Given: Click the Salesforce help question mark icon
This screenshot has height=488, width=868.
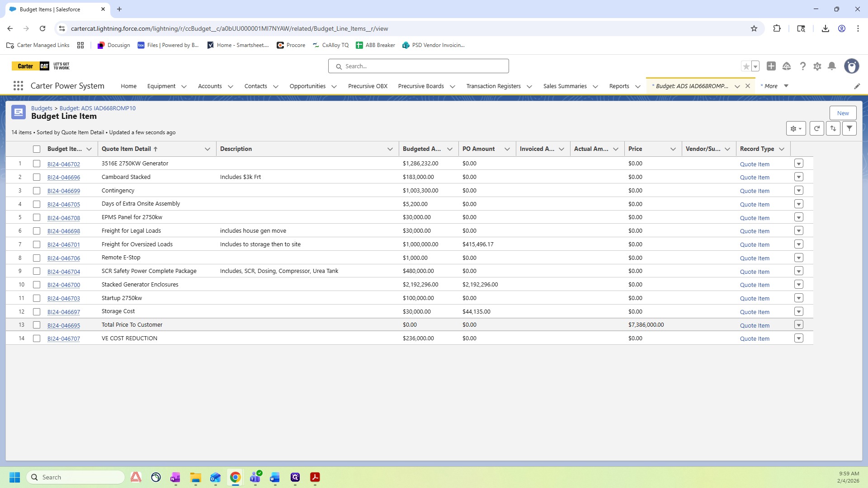Looking at the screenshot, I should (802, 66).
